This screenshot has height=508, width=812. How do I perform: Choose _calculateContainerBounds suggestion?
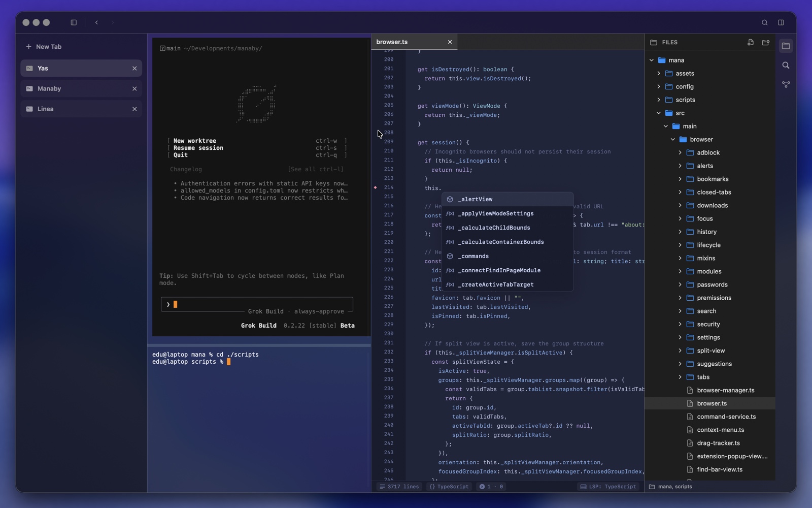pyautogui.click(x=507, y=242)
